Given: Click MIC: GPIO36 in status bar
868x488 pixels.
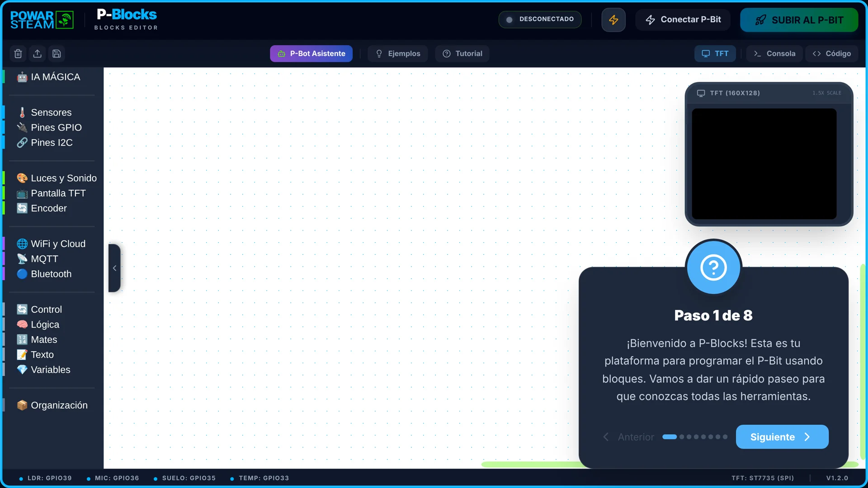Looking at the screenshot, I should pos(113,478).
